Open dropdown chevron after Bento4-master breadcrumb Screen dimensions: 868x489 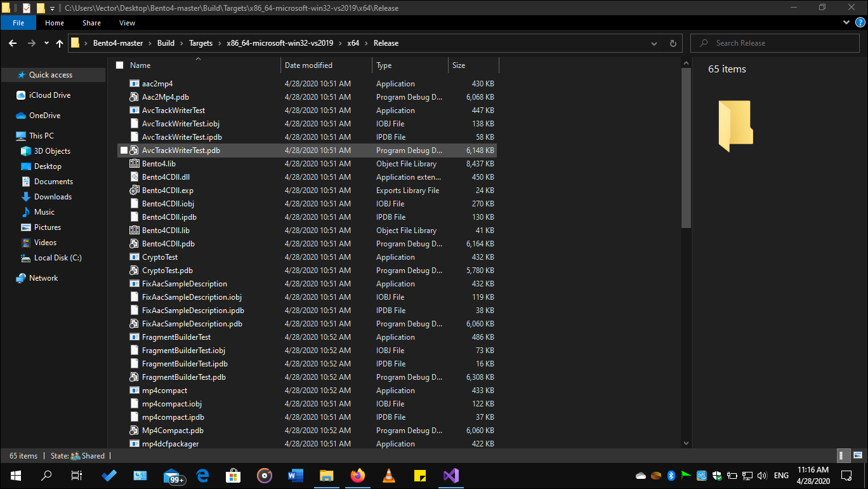click(x=150, y=43)
